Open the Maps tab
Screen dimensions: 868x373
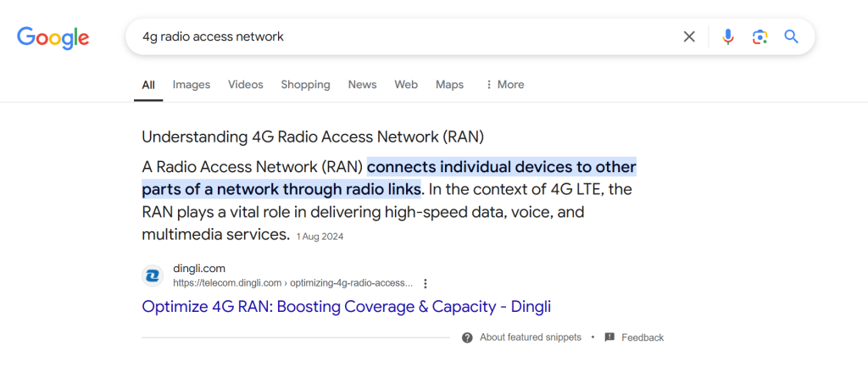coord(449,85)
